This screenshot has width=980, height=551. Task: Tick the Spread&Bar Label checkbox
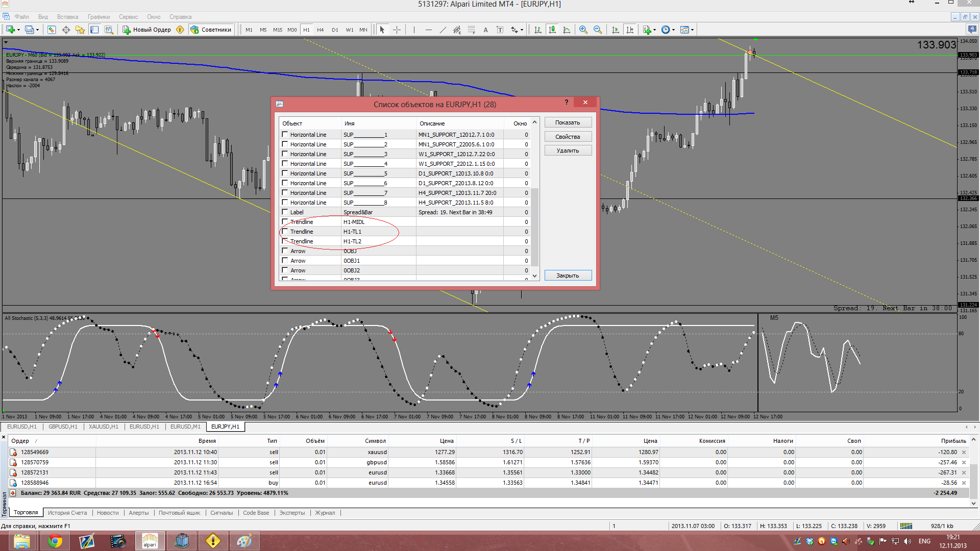pyautogui.click(x=285, y=212)
